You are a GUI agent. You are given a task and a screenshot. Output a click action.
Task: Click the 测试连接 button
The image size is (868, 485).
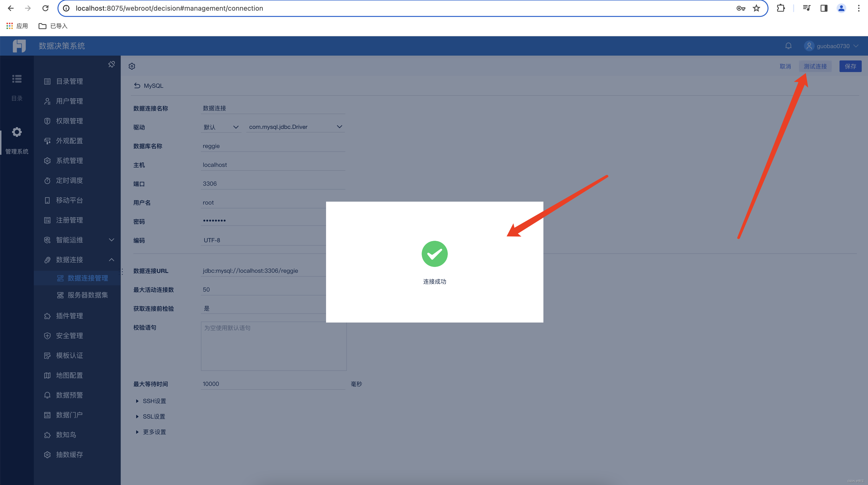click(815, 66)
